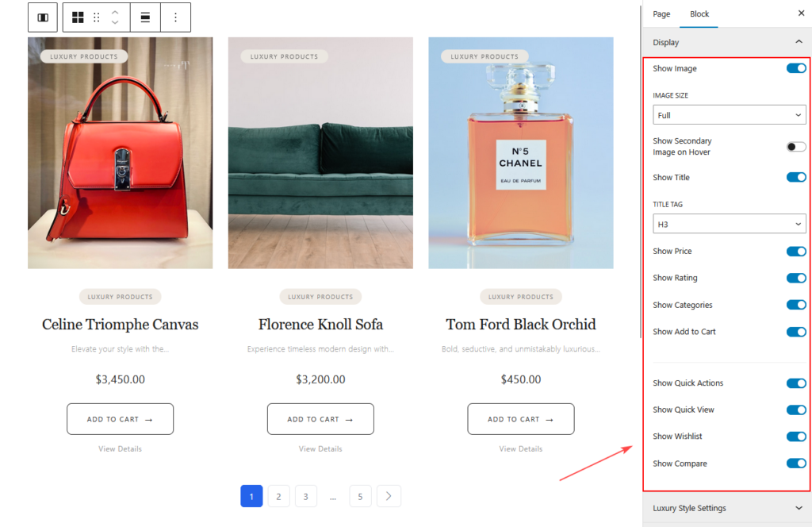Click Add to Cart for Florence Knoll Sofa
This screenshot has height=527, width=812.
coord(320,419)
